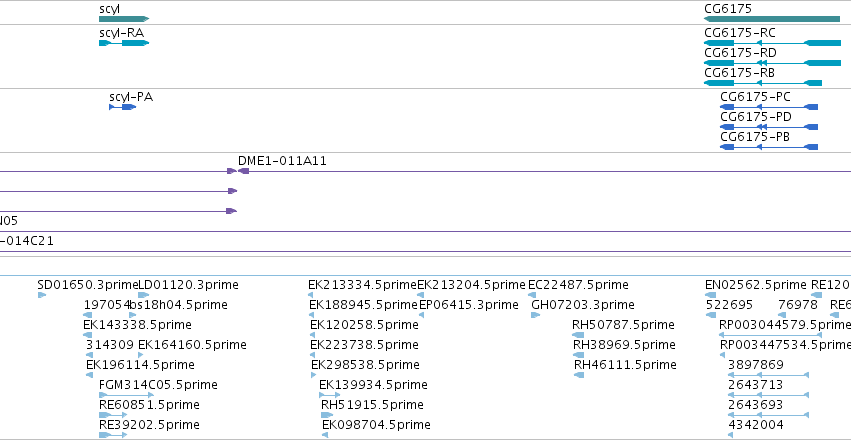Select the GH07203.3prime EST arrow
The height and width of the screenshot is (440, 851).
pyautogui.click(x=536, y=315)
